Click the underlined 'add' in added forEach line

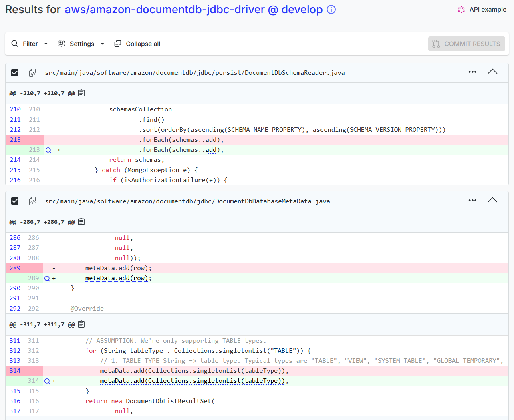tap(211, 150)
